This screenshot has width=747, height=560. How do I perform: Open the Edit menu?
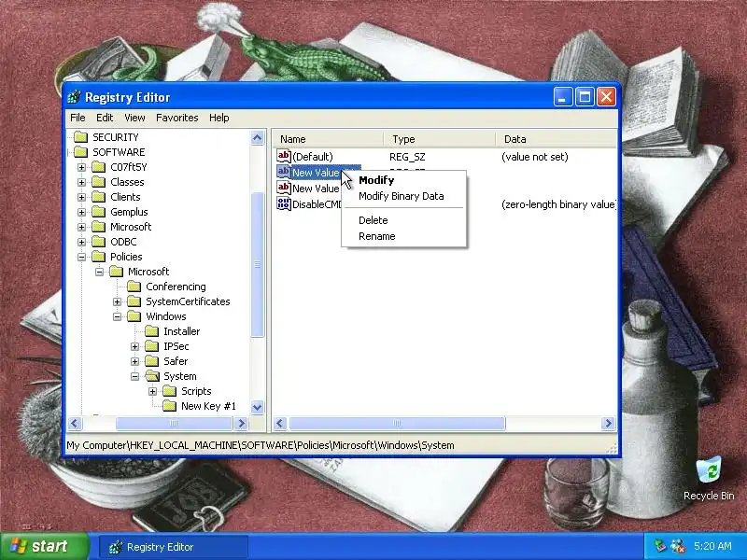coord(105,118)
